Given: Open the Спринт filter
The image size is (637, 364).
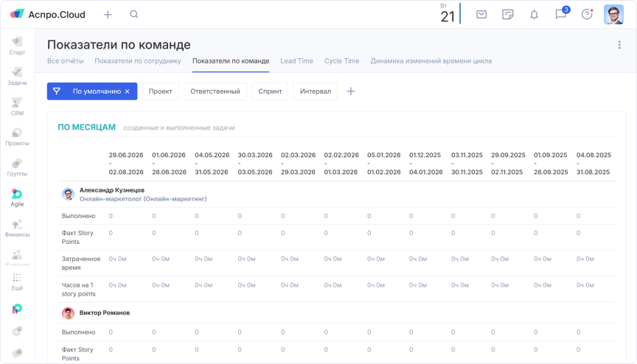Looking at the screenshot, I should pyautogui.click(x=270, y=91).
